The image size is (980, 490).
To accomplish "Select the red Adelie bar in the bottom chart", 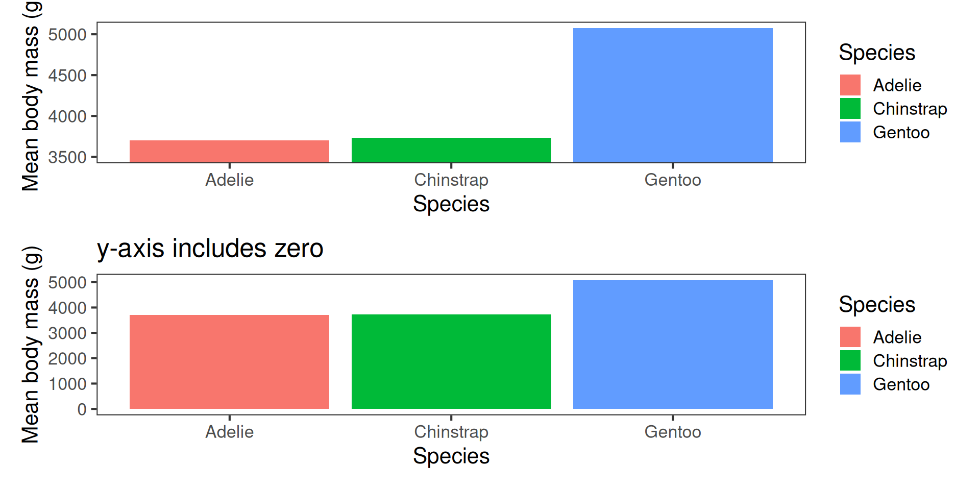I will click(x=229, y=362).
